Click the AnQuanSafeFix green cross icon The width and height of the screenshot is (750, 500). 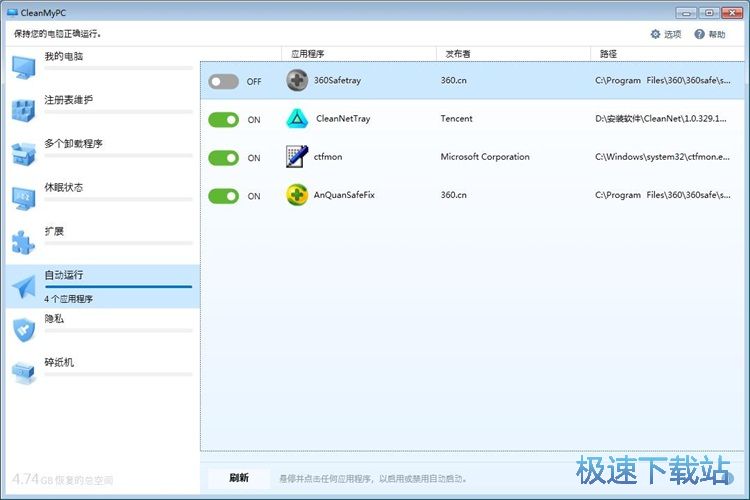[297, 195]
